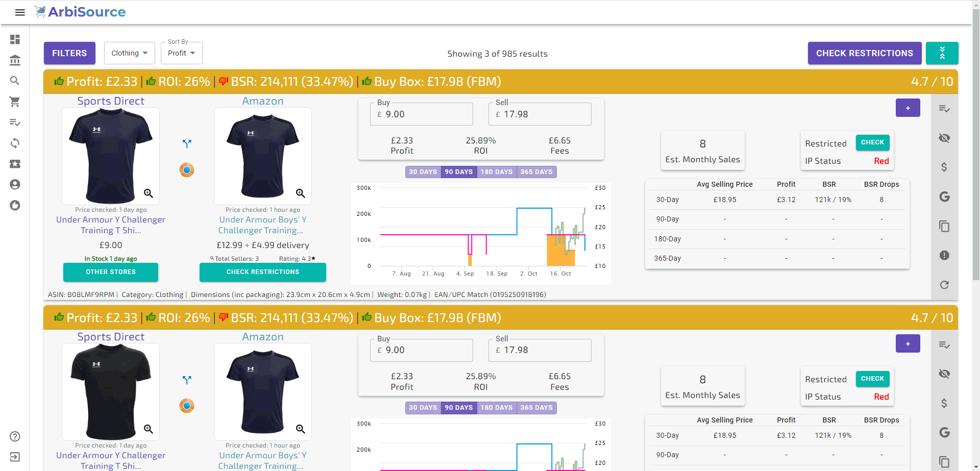Click the first Amazon T-shirt thumbnail
This screenshot has height=471, width=980.
(x=263, y=156)
